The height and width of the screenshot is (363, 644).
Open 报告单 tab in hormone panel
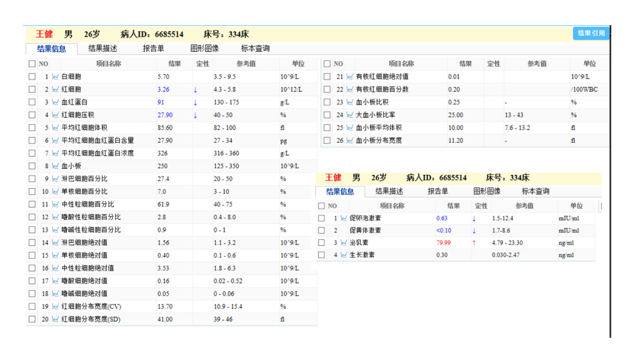pyautogui.click(x=438, y=191)
